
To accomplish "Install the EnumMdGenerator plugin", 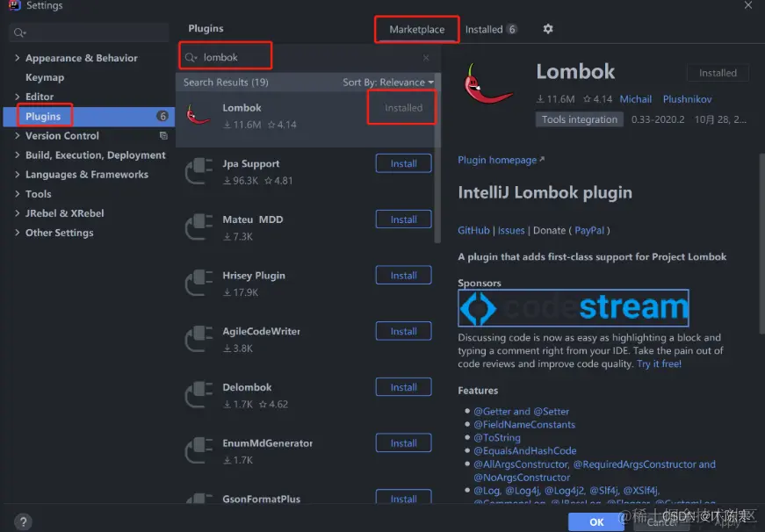I will tap(403, 442).
